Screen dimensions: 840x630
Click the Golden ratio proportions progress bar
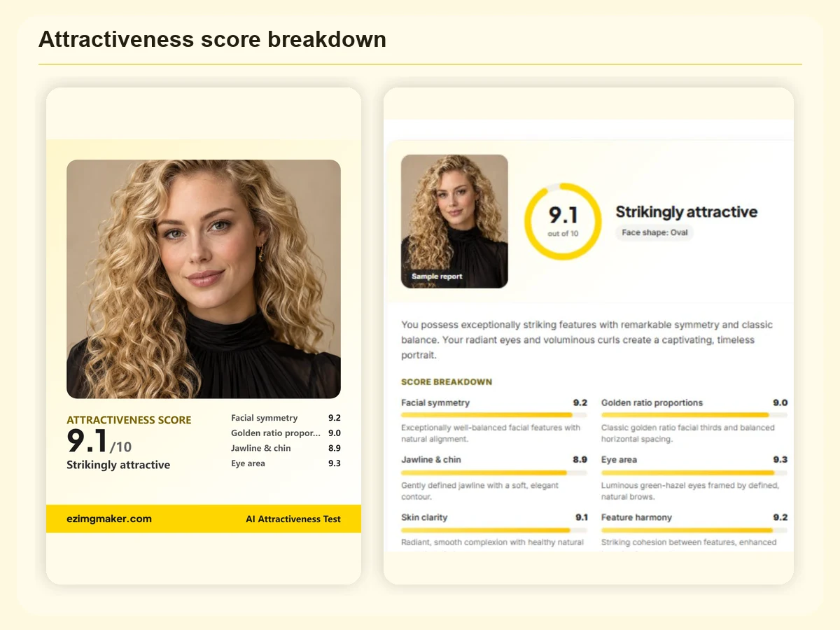(694, 415)
